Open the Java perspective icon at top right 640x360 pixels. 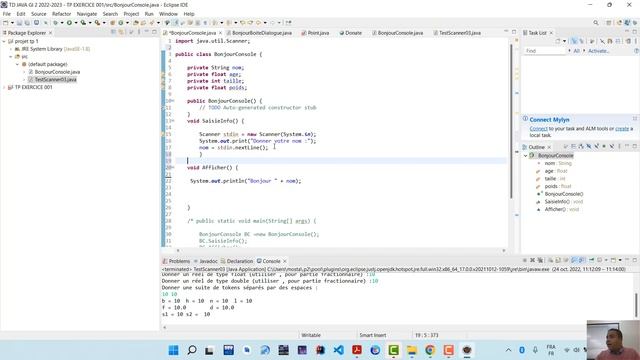627,22
